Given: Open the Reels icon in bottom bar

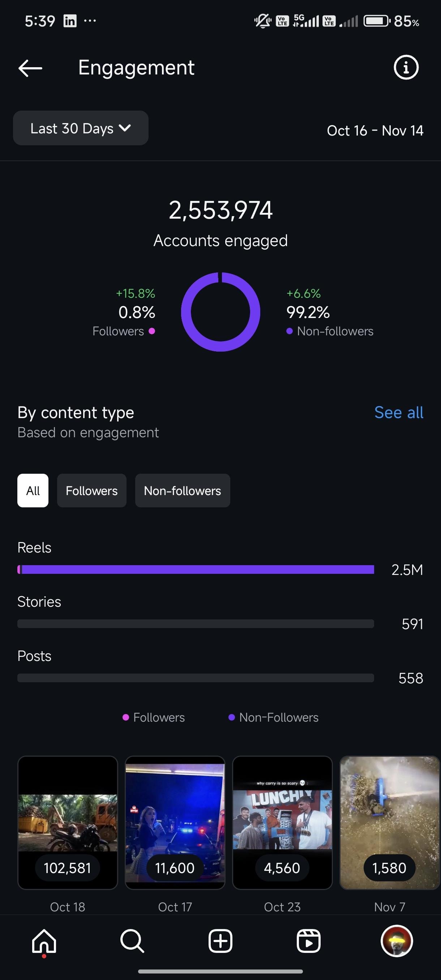Looking at the screenshot, I should click(x=308, y=941).
